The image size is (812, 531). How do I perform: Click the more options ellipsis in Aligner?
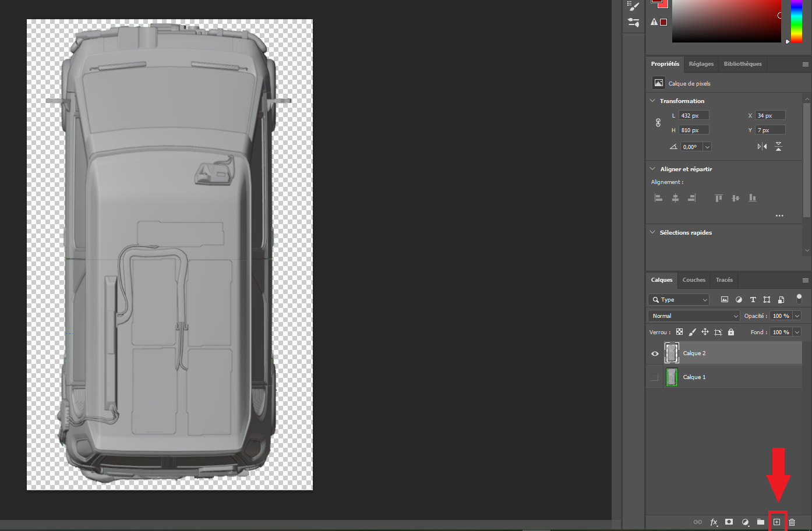[x=779, y=215]
